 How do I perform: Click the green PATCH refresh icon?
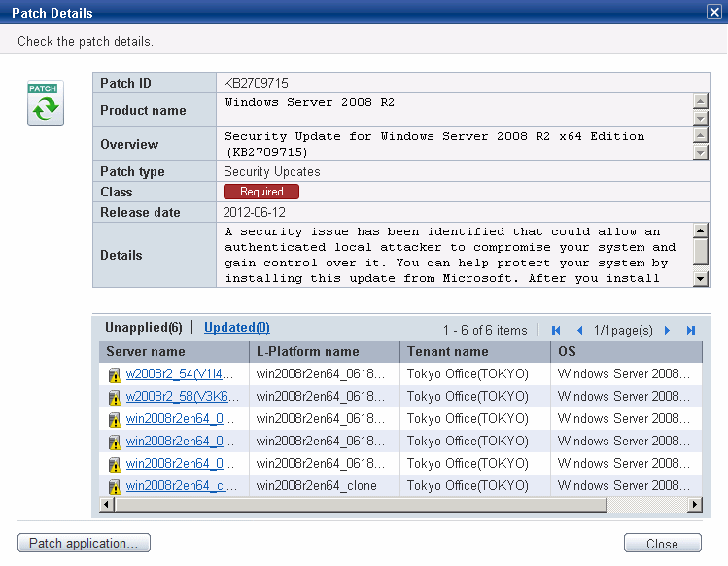[45, 103]
